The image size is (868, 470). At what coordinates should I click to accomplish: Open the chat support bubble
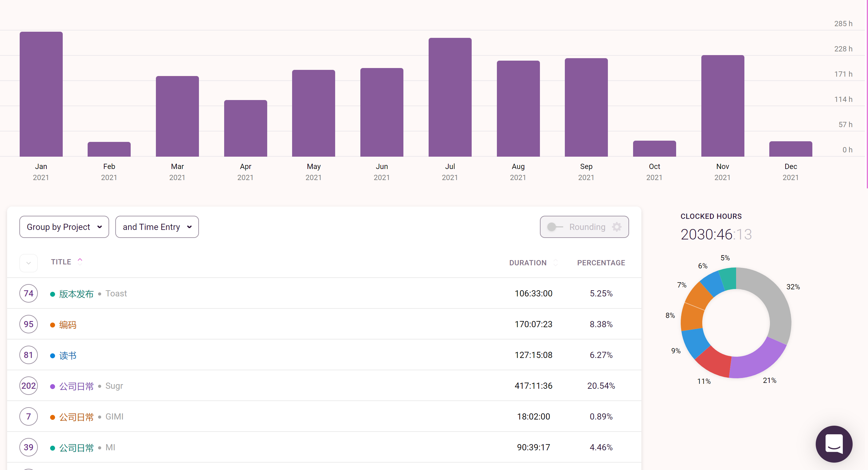834,444
